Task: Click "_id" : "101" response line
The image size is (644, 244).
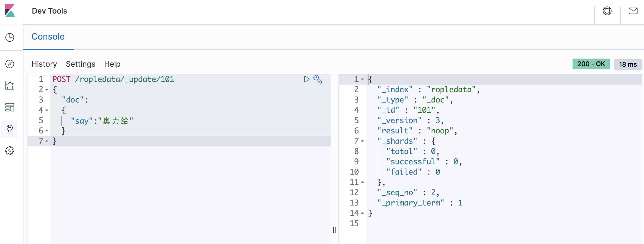Action: coord(408,110)
